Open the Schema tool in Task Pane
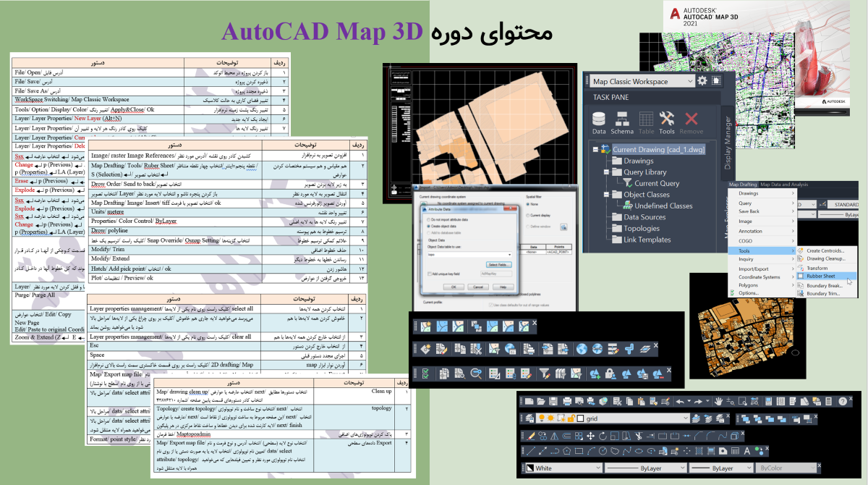 (622, 122)
